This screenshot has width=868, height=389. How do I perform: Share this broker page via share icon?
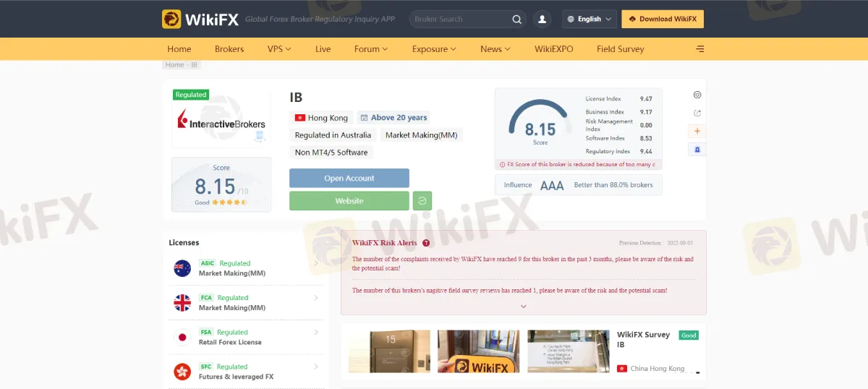(x=697, y=113)
